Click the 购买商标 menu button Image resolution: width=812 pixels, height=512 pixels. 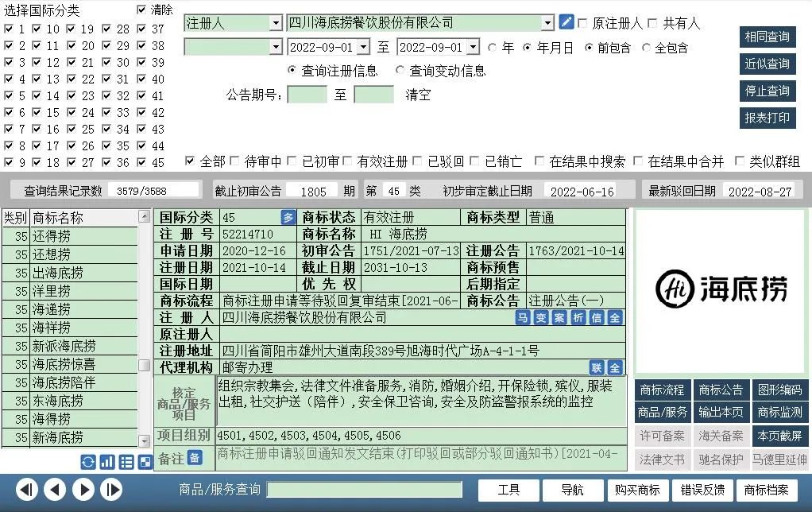click(x=637, y=490)
